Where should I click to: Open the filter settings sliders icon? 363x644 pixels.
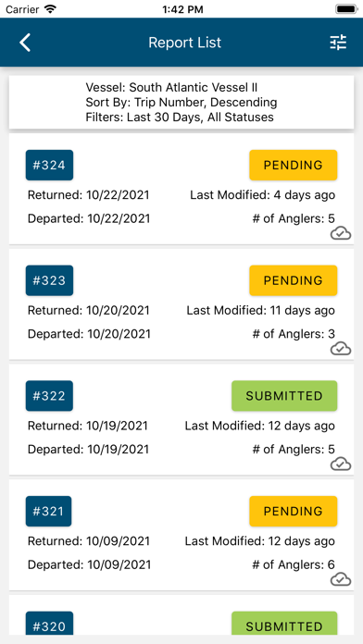pos(338,43)
